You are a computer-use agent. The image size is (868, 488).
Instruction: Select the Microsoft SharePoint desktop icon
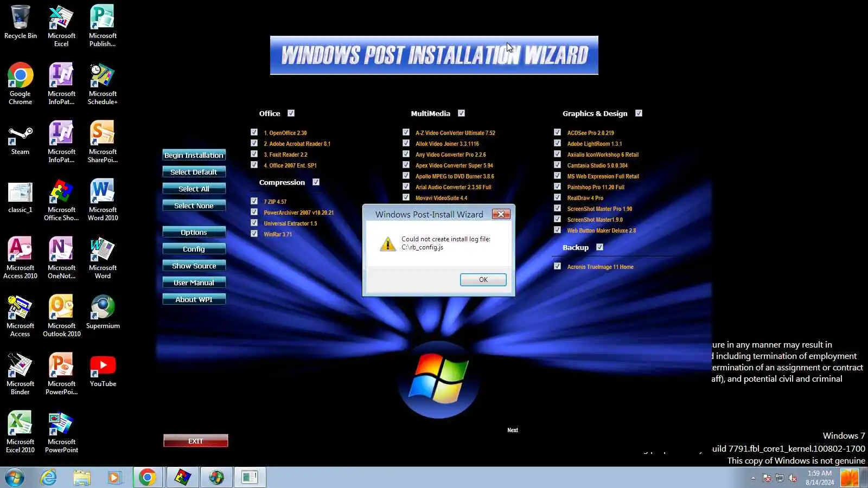[103, 142]
